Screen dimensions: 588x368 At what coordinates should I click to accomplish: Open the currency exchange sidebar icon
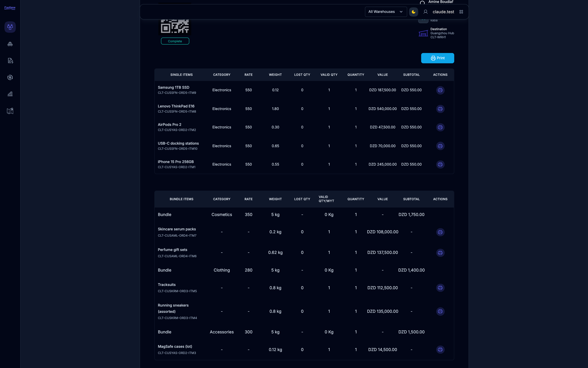tap(10, 77)
